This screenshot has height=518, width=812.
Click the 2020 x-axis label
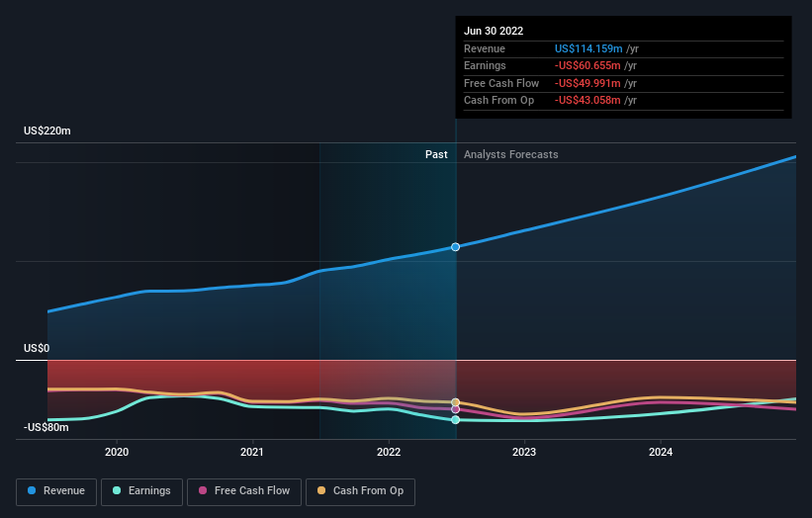click(117, 453)
